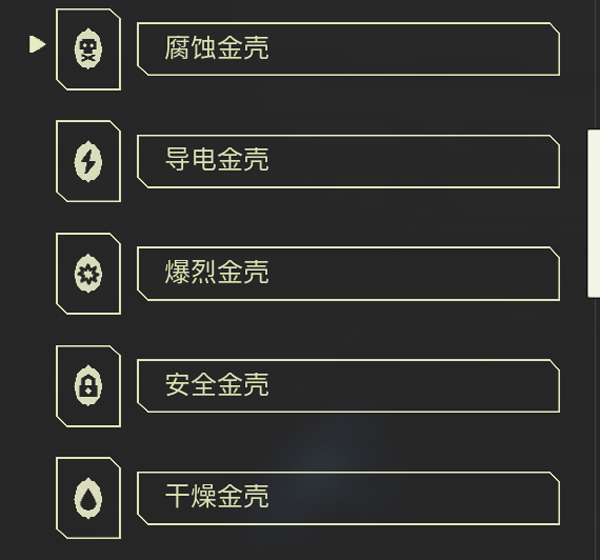Select the 腐蚀金壳 list entry
The width and height of the screenshot is (600, 560).
(x=348, y=49)
